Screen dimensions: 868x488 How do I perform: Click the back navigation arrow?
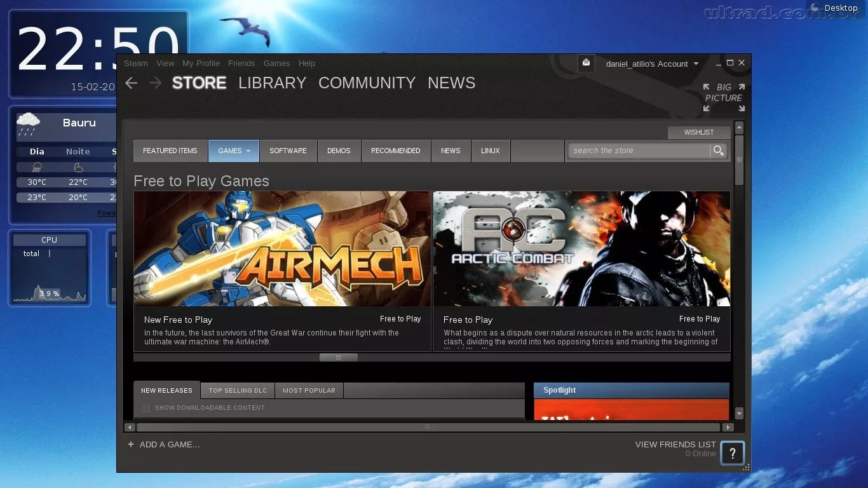(x=131, y=83)
